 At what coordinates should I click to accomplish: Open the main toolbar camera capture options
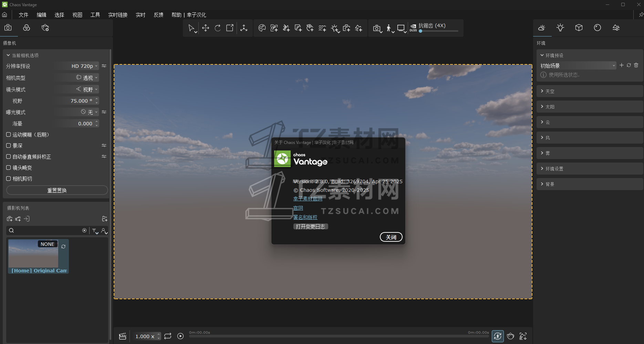pos(377,28)
